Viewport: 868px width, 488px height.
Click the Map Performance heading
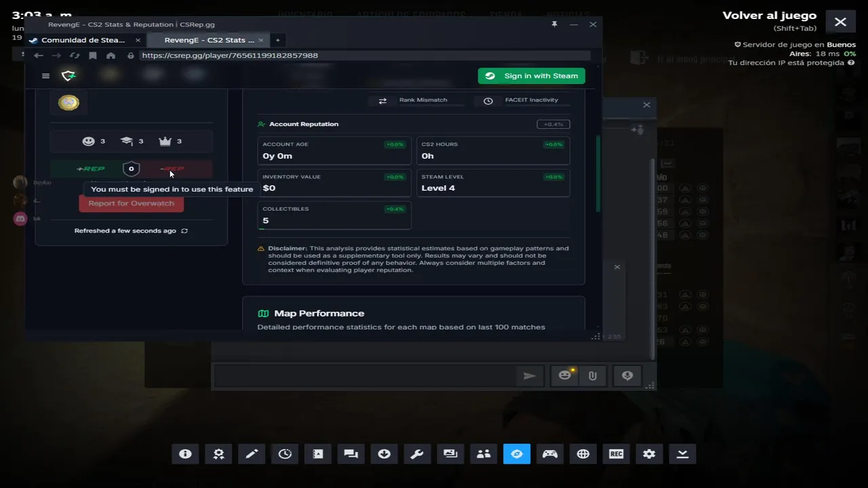pyautogui.click(x=319, y=313)
